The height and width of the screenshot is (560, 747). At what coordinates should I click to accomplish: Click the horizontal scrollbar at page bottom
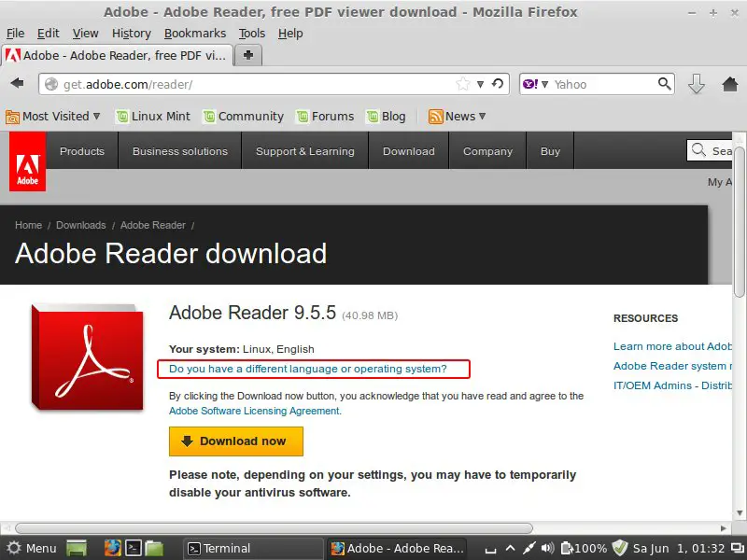[274, 528]
